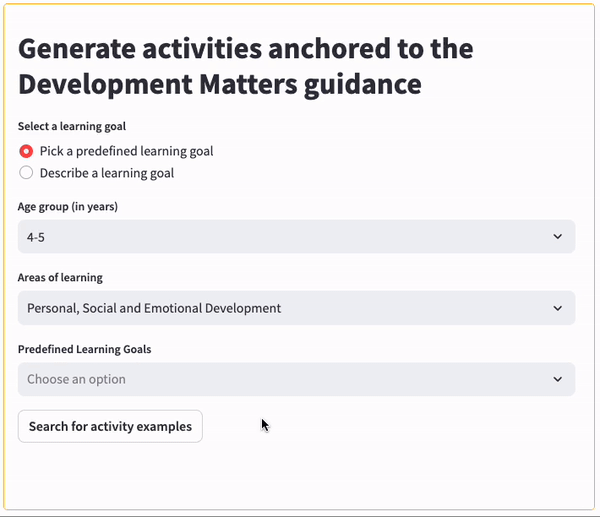Open the Age group dropdown showing 4-5
This screenshot has width=600, height=517.
(x=296, y=236)
